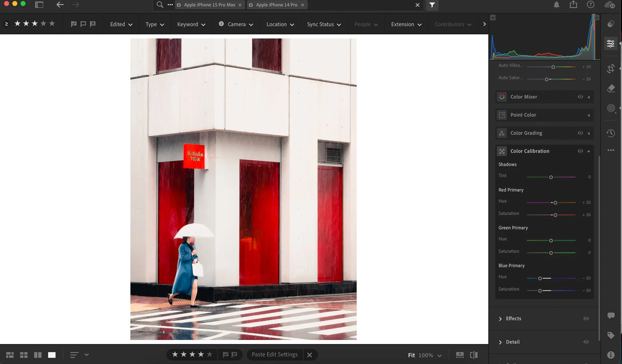
Task: Expand the Point Color section
Action: (589, 115)
